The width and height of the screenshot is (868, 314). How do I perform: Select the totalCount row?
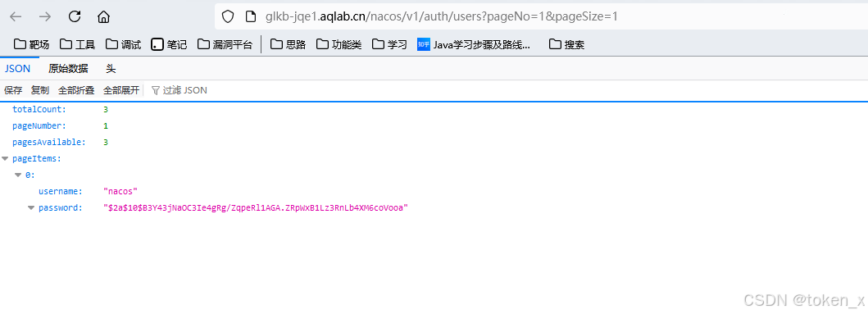pyautogui.click(x=434, y=110)
